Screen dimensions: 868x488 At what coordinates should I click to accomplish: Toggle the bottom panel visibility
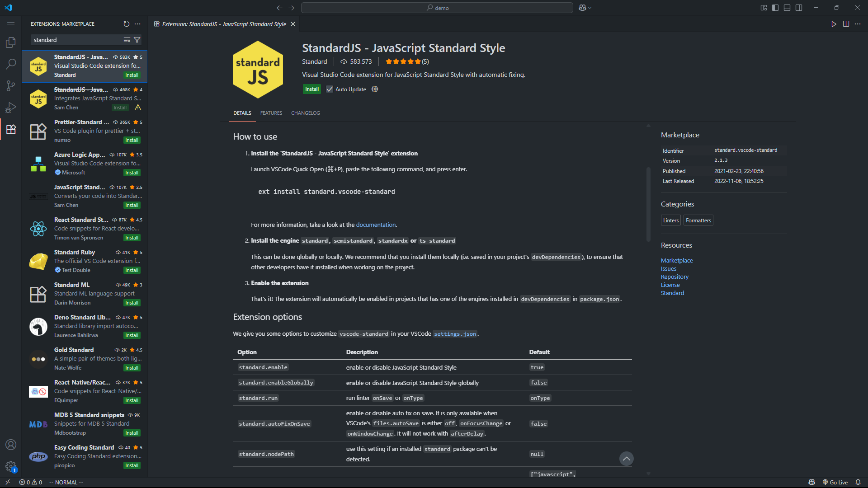pyautogui.click(x=787, y=8)
